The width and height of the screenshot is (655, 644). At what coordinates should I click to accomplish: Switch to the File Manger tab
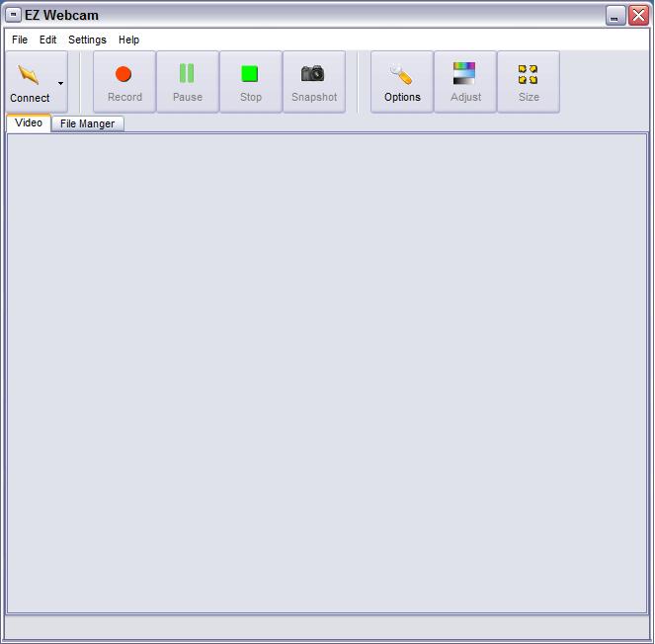[87, 124]
